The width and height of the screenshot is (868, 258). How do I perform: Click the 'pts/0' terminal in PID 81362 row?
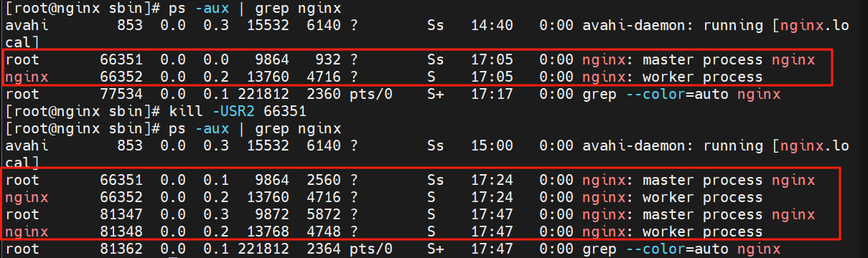[371, 249]
